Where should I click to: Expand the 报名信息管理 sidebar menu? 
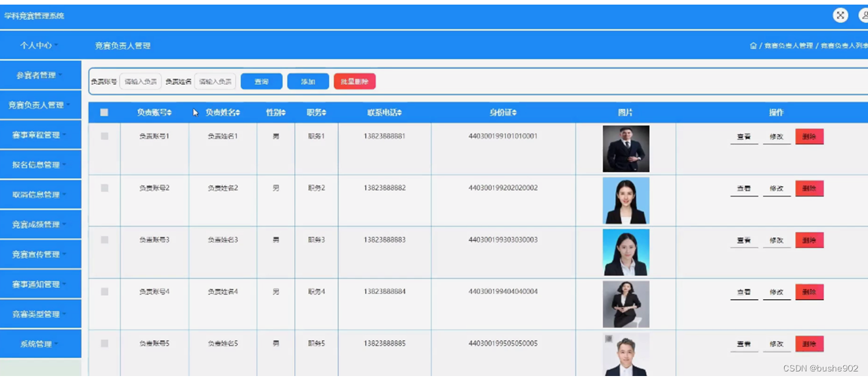click(40, 165)
